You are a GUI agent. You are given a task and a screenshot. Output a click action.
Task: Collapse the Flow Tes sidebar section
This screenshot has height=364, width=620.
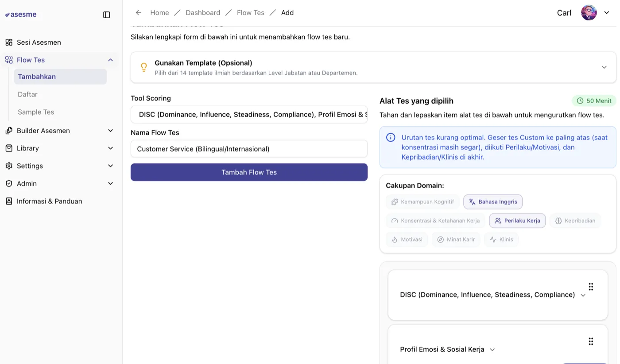(111, 60)
